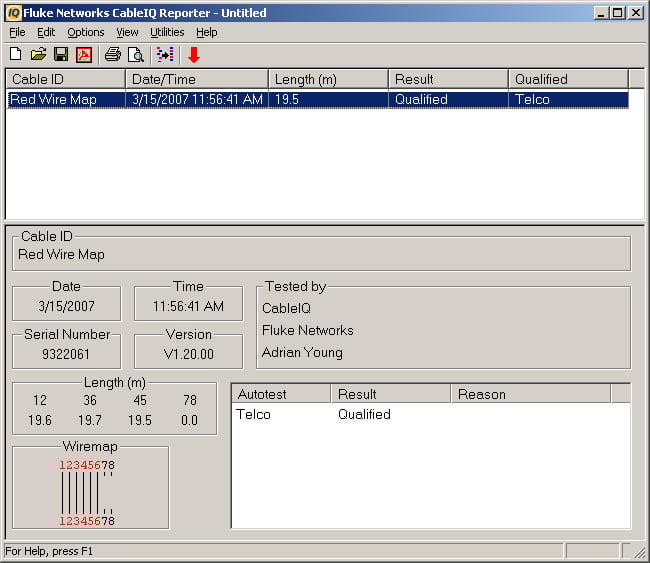650x563 pixels.
Task: Sort by the Cable ID column header
Action: click(65, 79)
